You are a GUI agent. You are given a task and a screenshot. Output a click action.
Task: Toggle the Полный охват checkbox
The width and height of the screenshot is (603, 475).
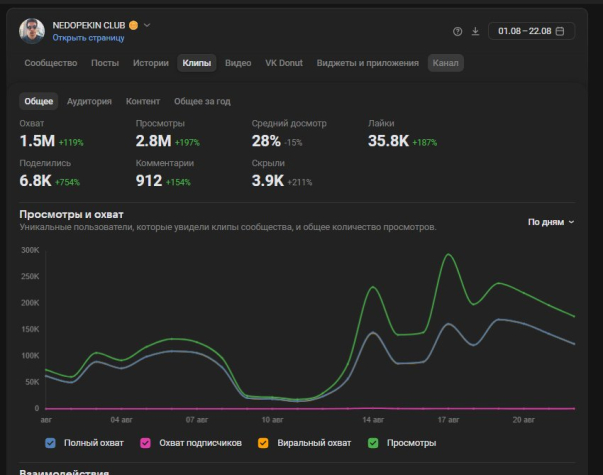point(50,443)
